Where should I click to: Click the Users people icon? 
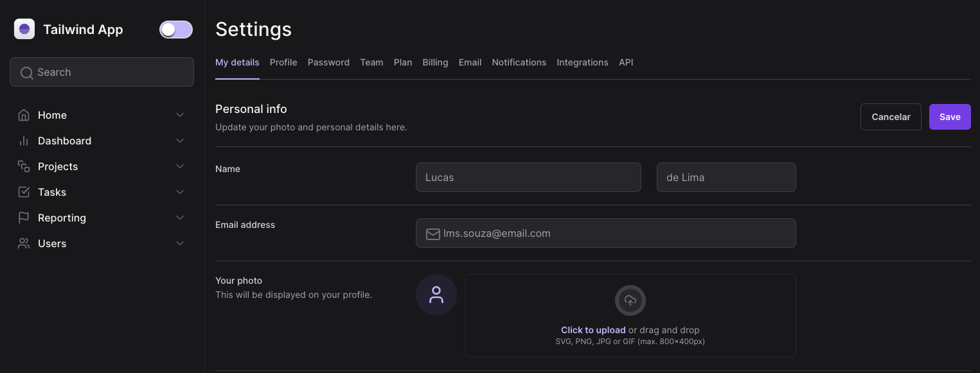click(24, 243)
